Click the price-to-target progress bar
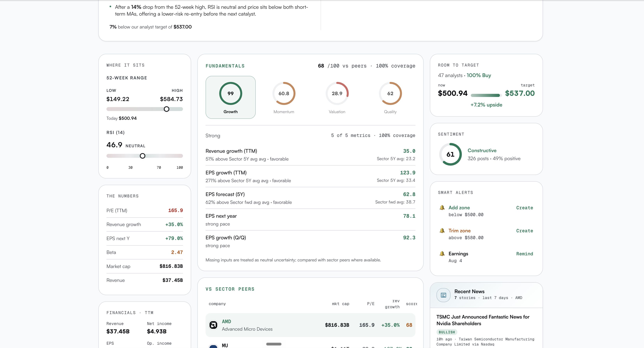This screenshot has height=348, width=644. (x=486, y=95)
